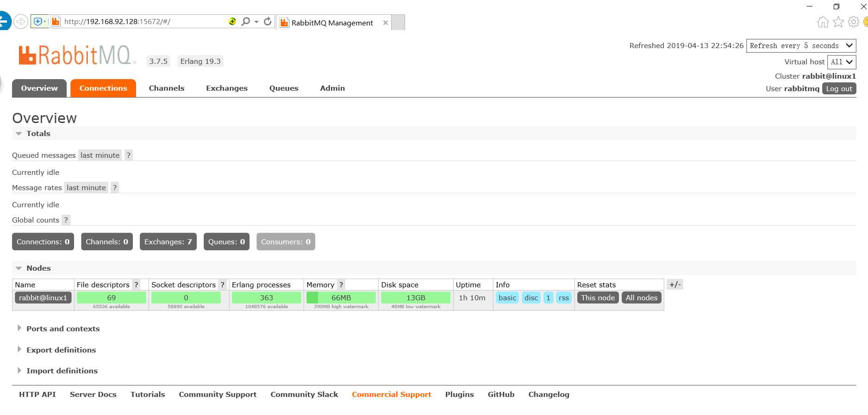Open the Virtual host dropdown

pos(842,62)
